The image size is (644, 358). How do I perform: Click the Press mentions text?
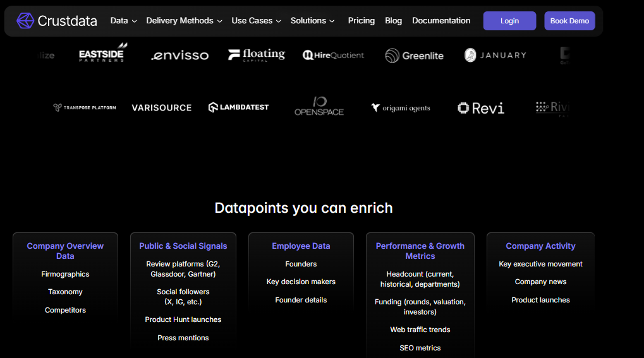pyautogui.click(x=183, y=338)
